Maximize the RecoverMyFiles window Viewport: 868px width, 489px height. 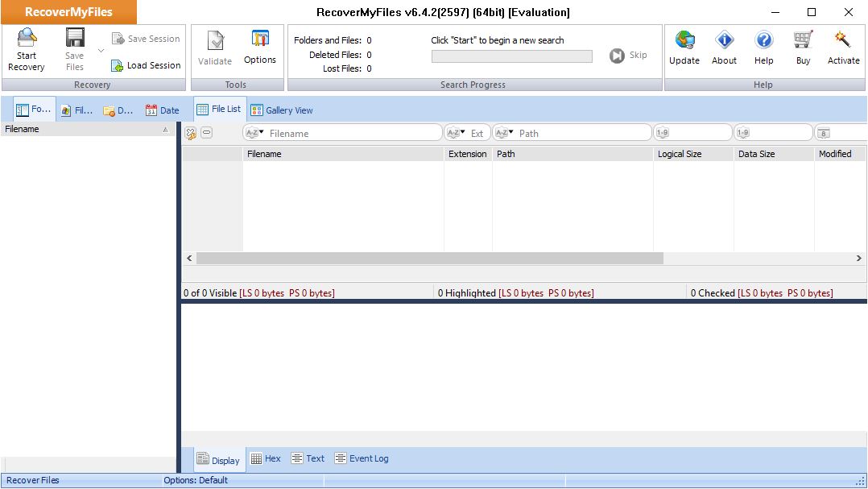coord(812,12)
